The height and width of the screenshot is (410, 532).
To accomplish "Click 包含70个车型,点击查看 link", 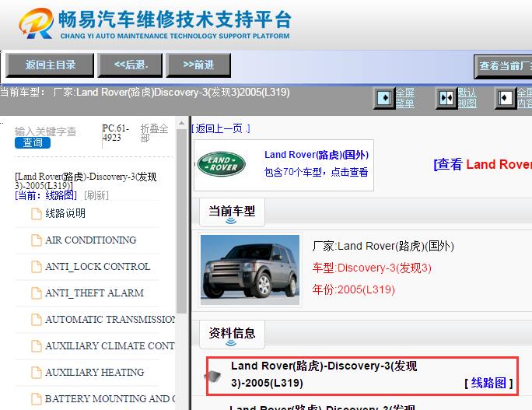I will [x=317, y=172].
